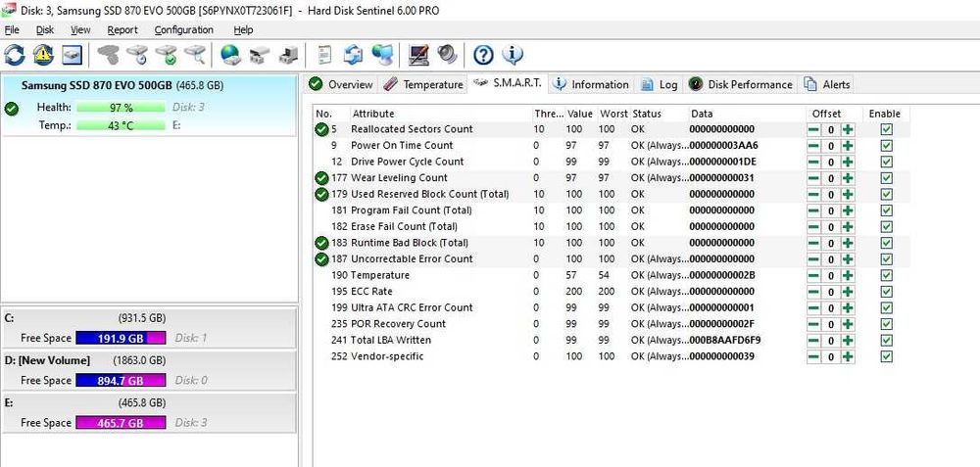Viewport: 980px width, 467px height.
Task: Click D: New Volume free space 894.7 GB bar
Action: tap(121, 380)
